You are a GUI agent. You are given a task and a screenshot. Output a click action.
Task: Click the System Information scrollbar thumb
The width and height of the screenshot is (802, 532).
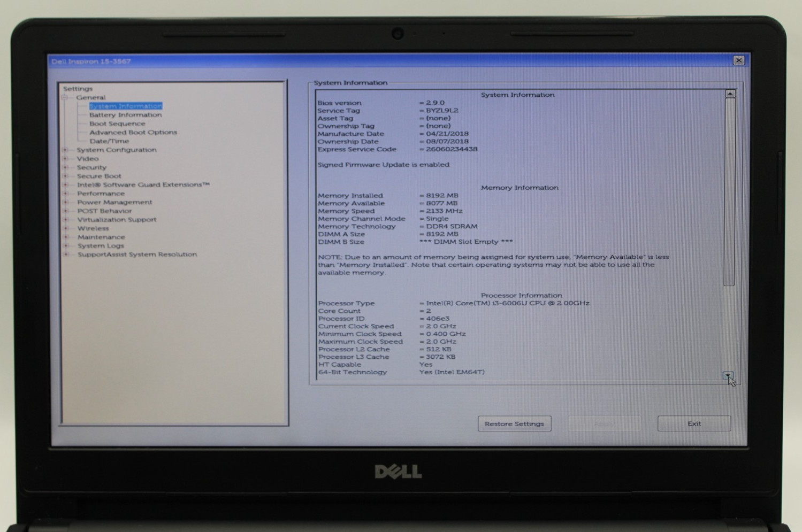click(x=729, y=191)
